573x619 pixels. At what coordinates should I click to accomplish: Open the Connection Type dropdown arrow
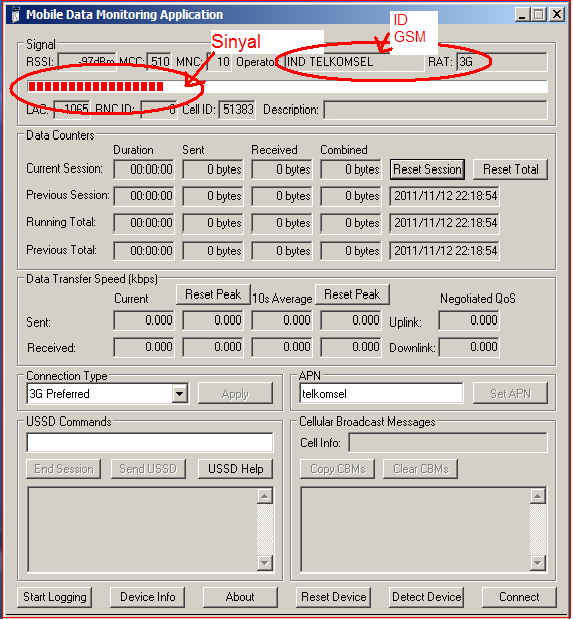coord(180,394)
